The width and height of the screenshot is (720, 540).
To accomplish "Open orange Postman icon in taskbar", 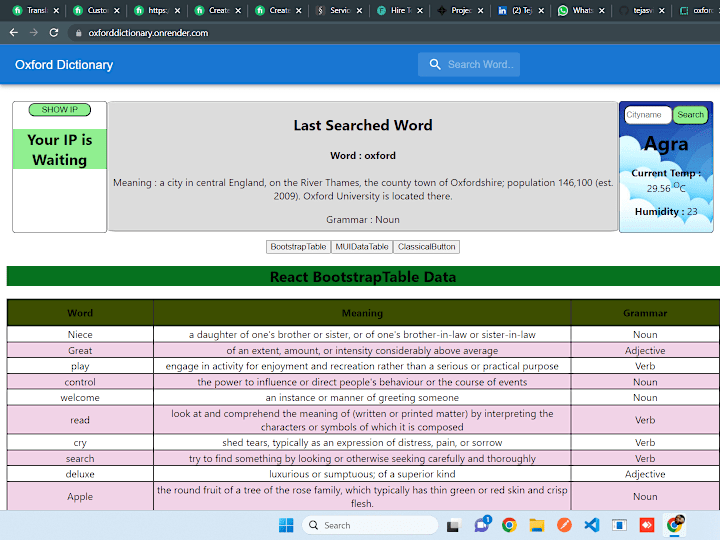I will (564, 525).
